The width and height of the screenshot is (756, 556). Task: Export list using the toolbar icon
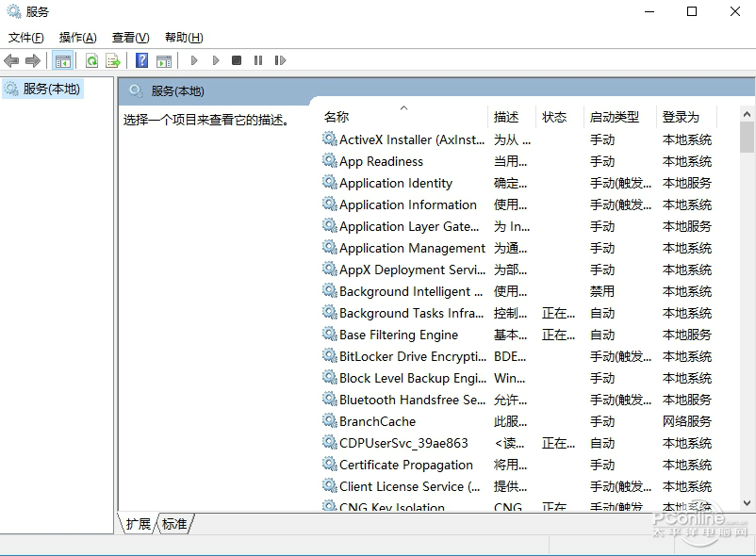(113, 60)
